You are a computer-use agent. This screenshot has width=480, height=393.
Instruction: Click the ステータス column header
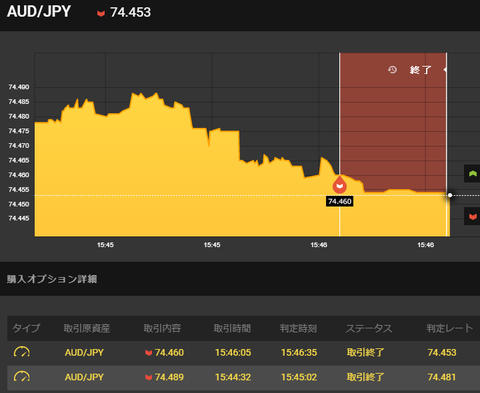369,328
